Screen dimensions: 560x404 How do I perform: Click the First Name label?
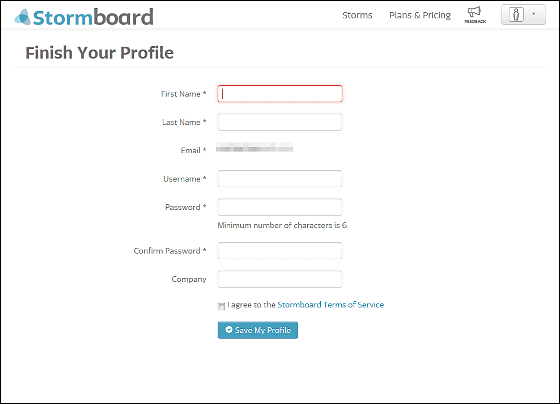(x=184, y=94)
